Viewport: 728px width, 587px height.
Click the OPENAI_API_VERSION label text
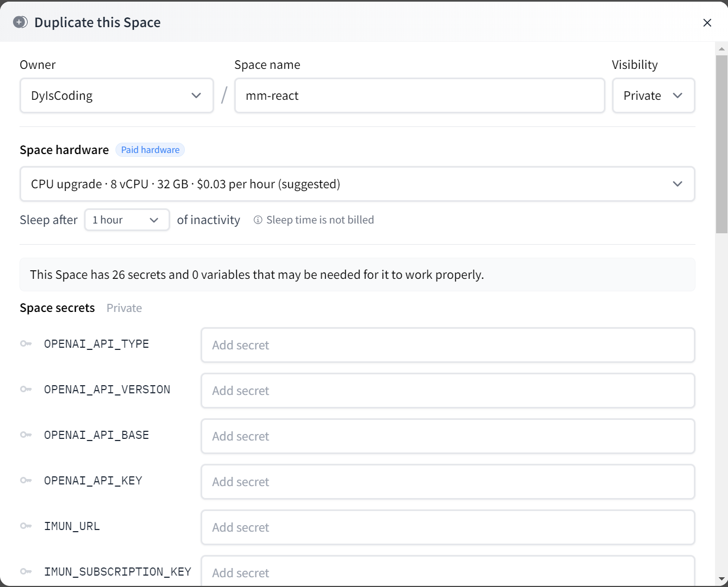(107, 390)
